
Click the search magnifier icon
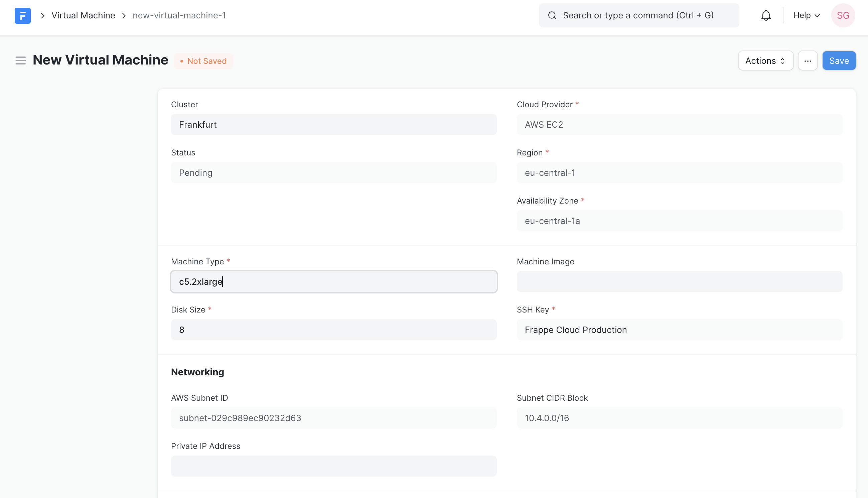552,15
